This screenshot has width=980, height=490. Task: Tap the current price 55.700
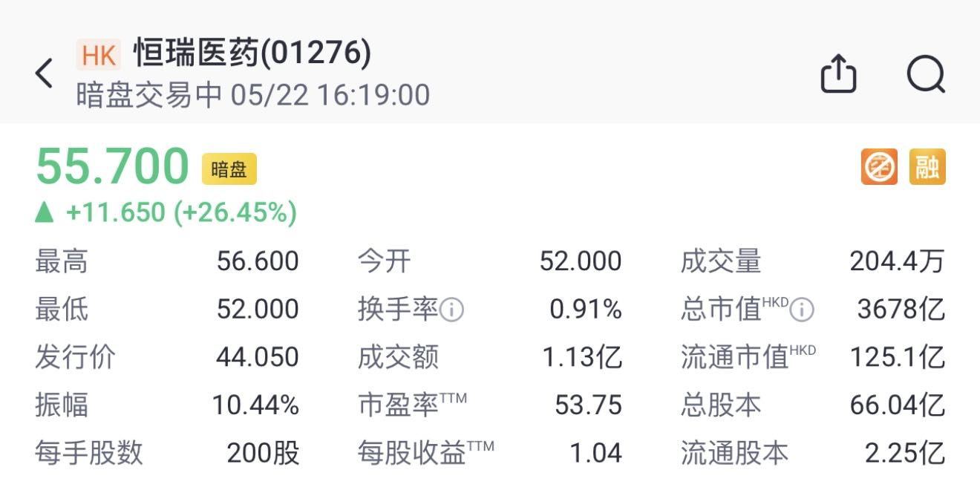[x=113, y=166]
